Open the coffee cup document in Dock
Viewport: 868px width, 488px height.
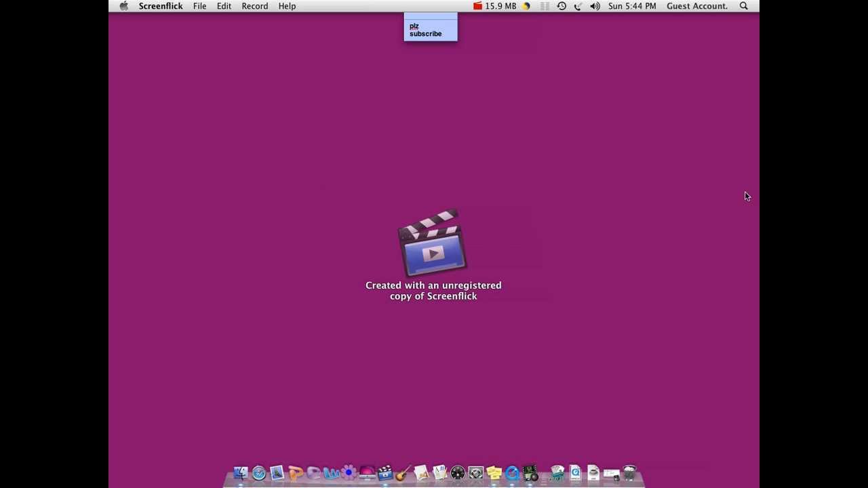pyautogui.click(x=593, y=472)
